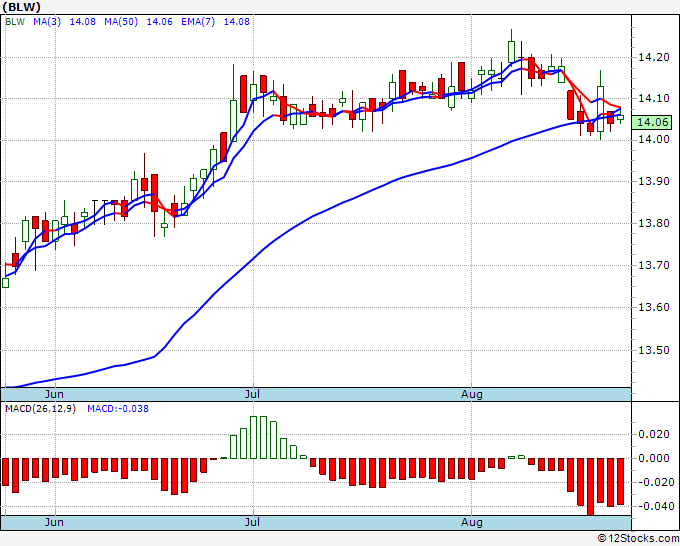Click the MA(3) legend label
This screenshot has height=546, width=680.
(x=47, y=22)
